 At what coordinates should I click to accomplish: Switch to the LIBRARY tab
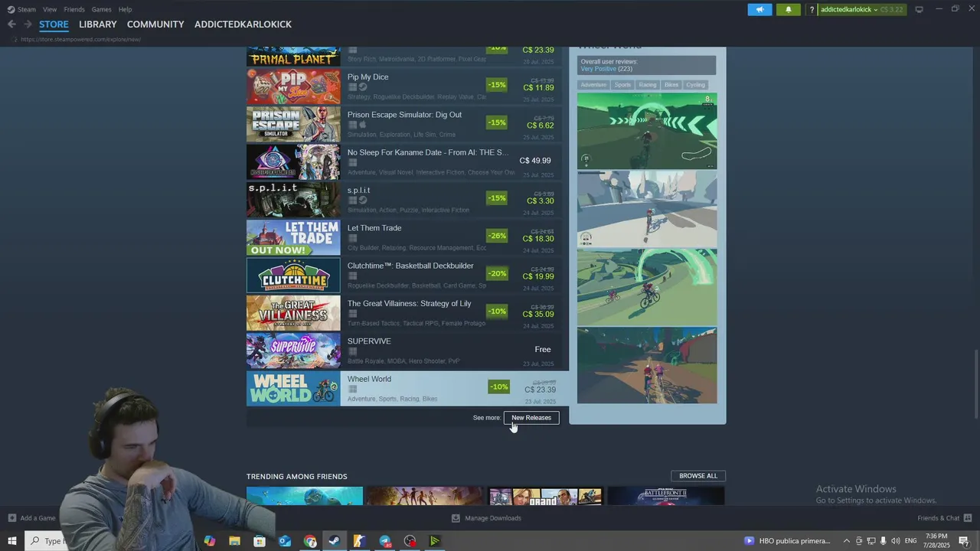98,24
